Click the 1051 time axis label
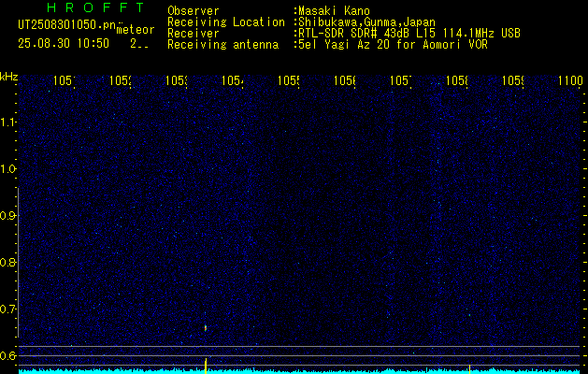Screen dimensions: 588x374 [65, 80]
